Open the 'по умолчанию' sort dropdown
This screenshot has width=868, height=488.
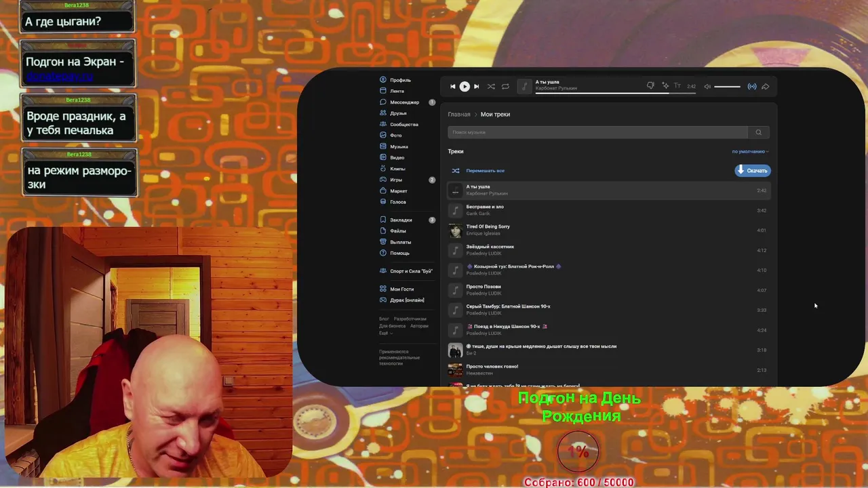(x=750, y=152)
